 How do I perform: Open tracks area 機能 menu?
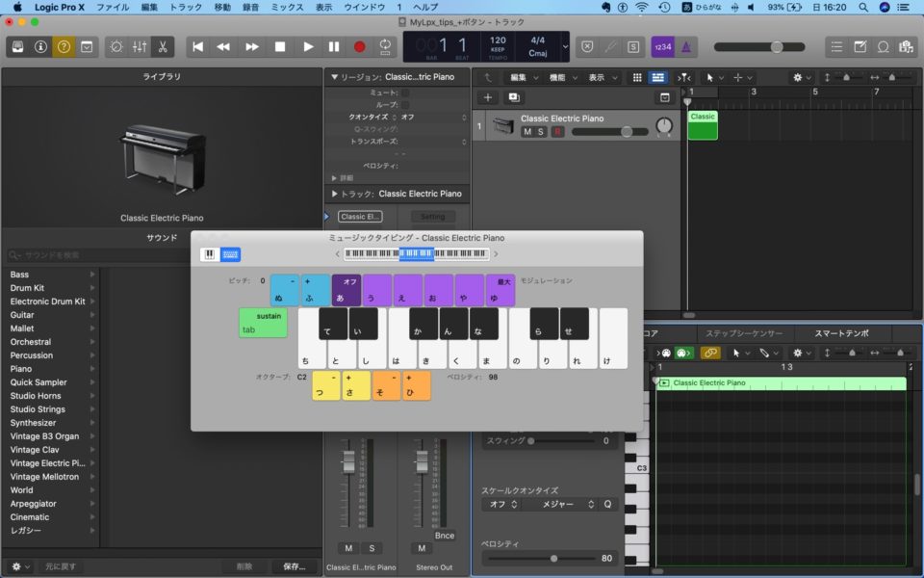pyautogui.click(x=563, y=77)
